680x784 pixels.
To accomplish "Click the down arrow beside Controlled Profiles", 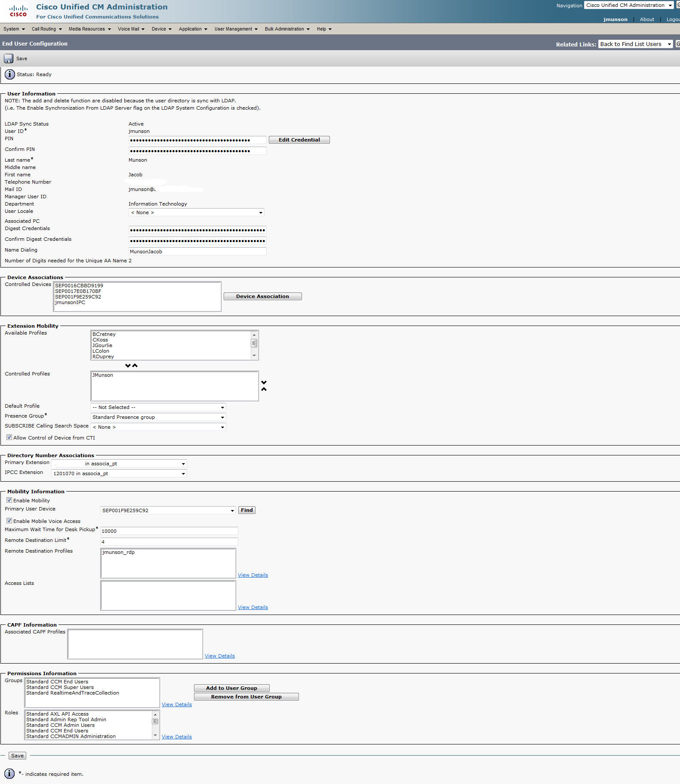I will pyautogui.click(x=264, y=382).
